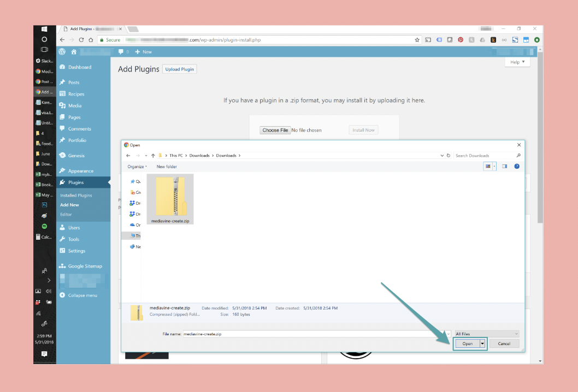The width and height of the screenshot is (578, 392).
Task: Open the view options dropdown arrow
Action: click(x=494, y=166)
